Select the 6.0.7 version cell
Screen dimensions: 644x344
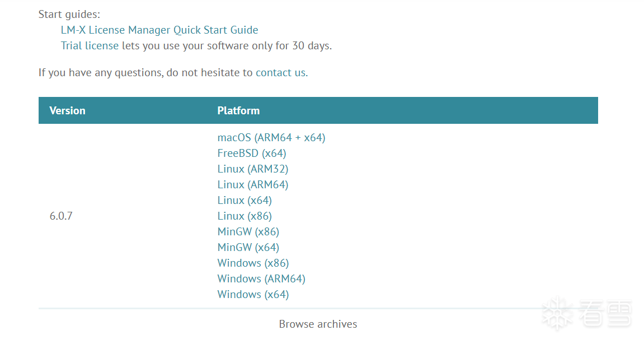[x=61, y=216]
